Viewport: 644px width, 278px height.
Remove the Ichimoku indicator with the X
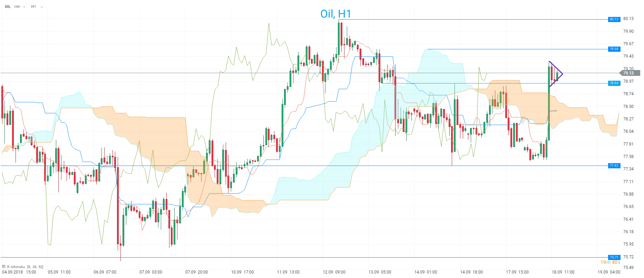click(x=8, y=267)
